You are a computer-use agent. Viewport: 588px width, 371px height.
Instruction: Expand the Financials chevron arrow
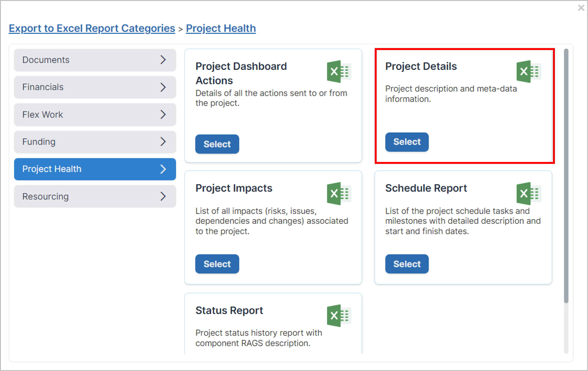pos(163,87)
